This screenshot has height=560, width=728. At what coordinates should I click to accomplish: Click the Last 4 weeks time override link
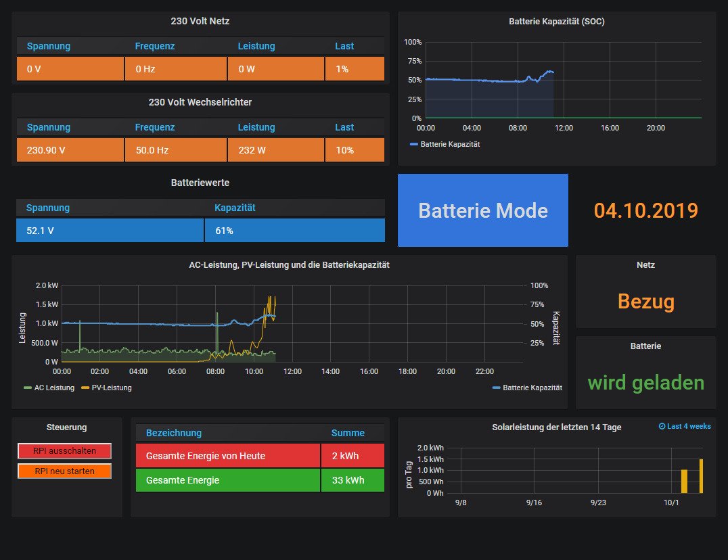[x=689, y=427]
